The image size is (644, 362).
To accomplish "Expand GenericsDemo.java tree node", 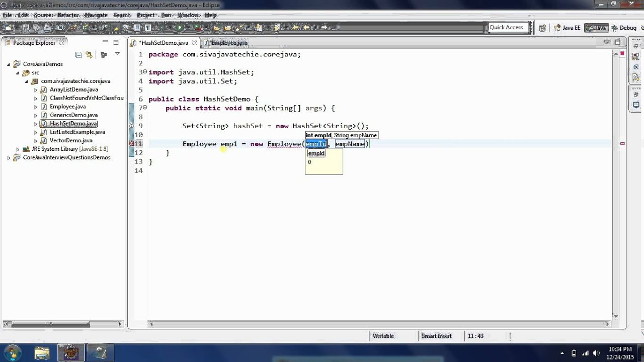I will point(36,116).
